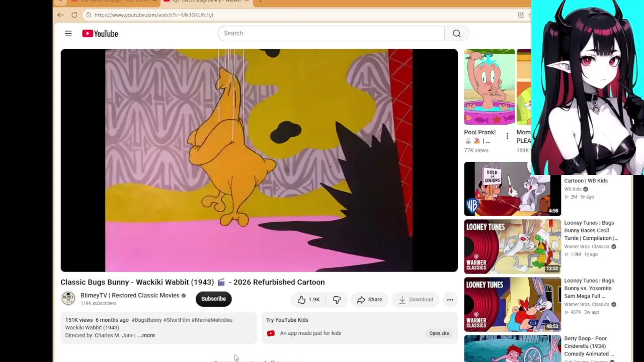Image resolution: width=644 pixels, height=362 pixels.
Task: Focus the YouTube search field
Action: tap(331, 34)
